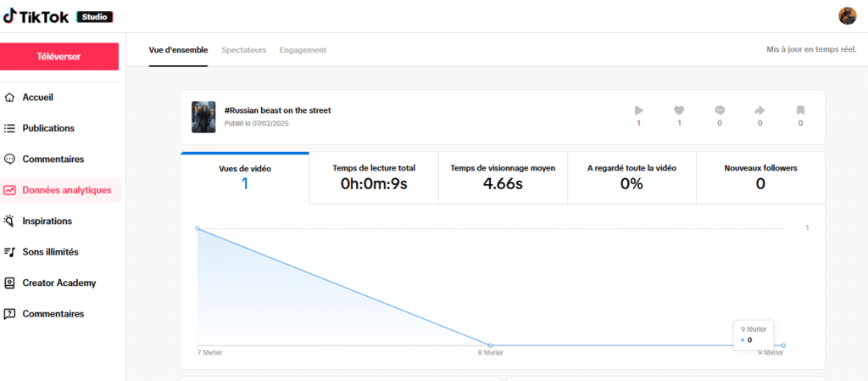Screen dimensions: 868x381
Task: Open the Russian beast video thumbnail
Action: [x=203, y=117]
